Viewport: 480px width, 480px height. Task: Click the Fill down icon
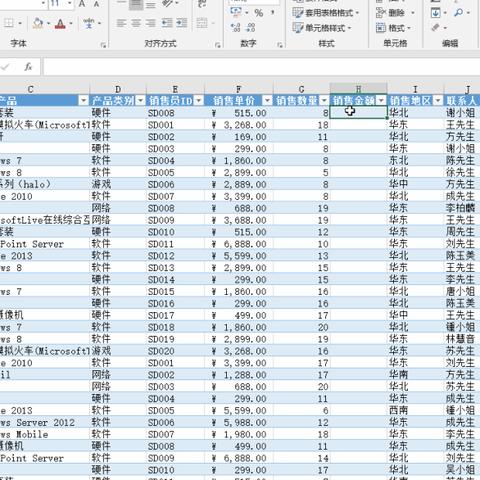436,13
